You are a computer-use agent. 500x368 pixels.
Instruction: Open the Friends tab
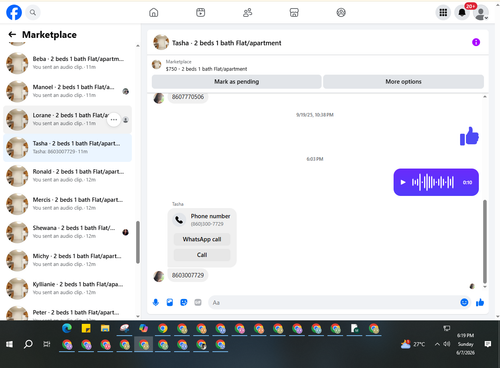click(247, 13)
